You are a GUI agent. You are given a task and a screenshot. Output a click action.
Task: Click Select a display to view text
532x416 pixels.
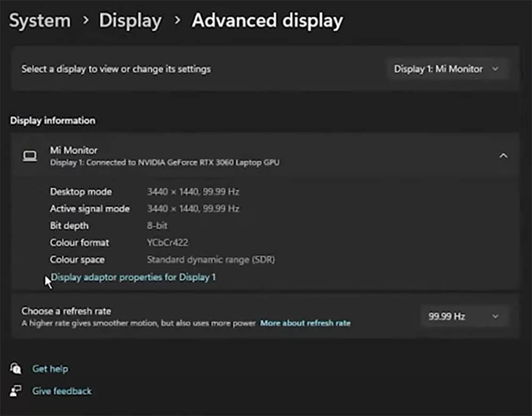(116, 69)
